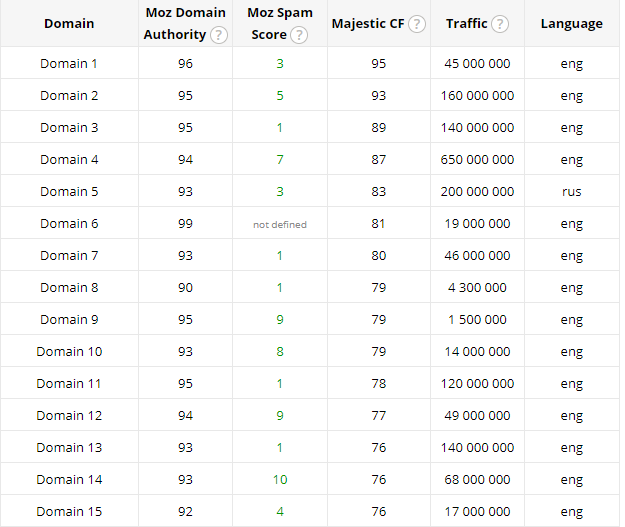Select the 'rus' language cell in Domain 5 row
Viewport: 625px width, 527px height.
pyautogui.click(x=571, y=191)
